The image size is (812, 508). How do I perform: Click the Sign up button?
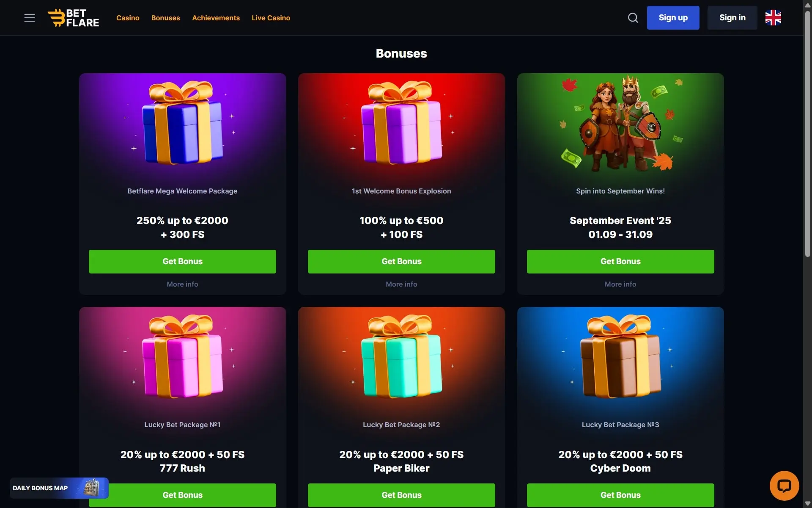[x=673, y=18]
